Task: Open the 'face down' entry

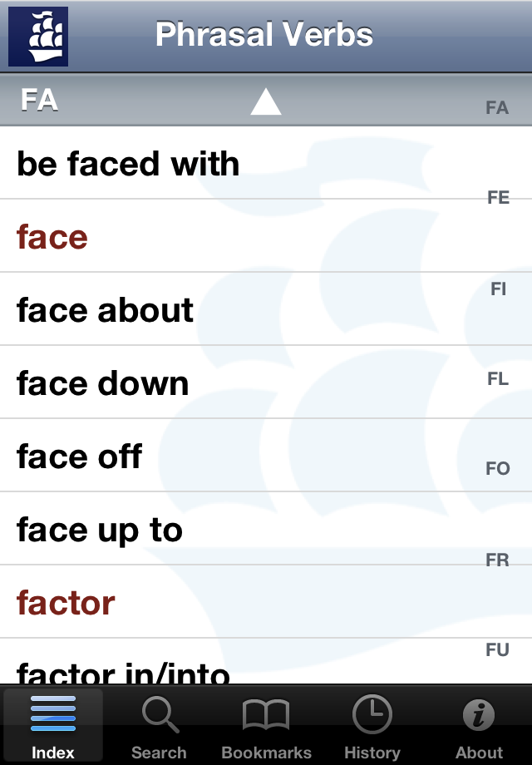Action: pos(103,383)
